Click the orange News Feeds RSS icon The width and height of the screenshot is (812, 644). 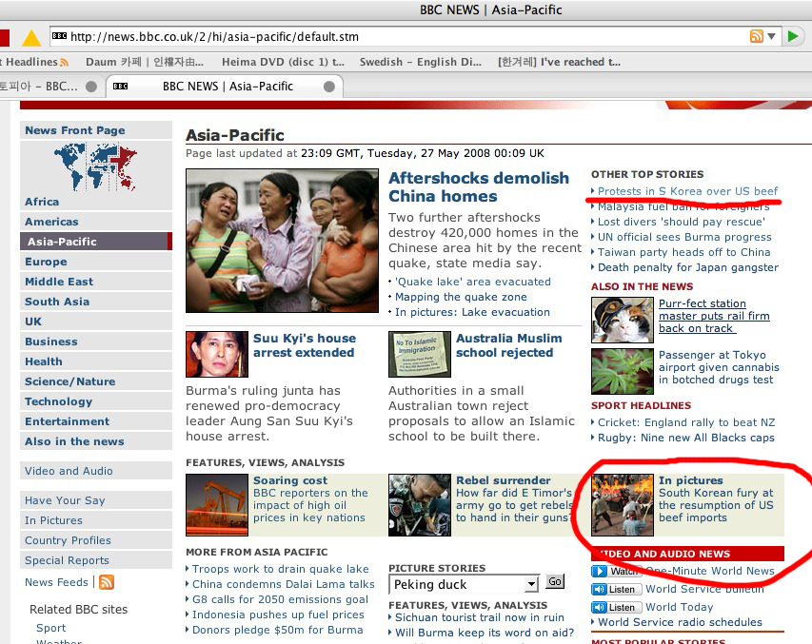point(107,582)
